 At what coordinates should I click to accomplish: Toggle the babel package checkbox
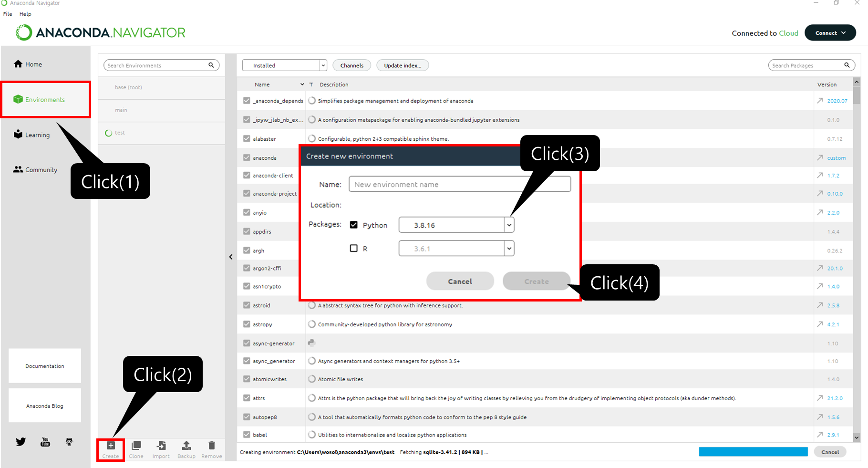click(247, 435)
